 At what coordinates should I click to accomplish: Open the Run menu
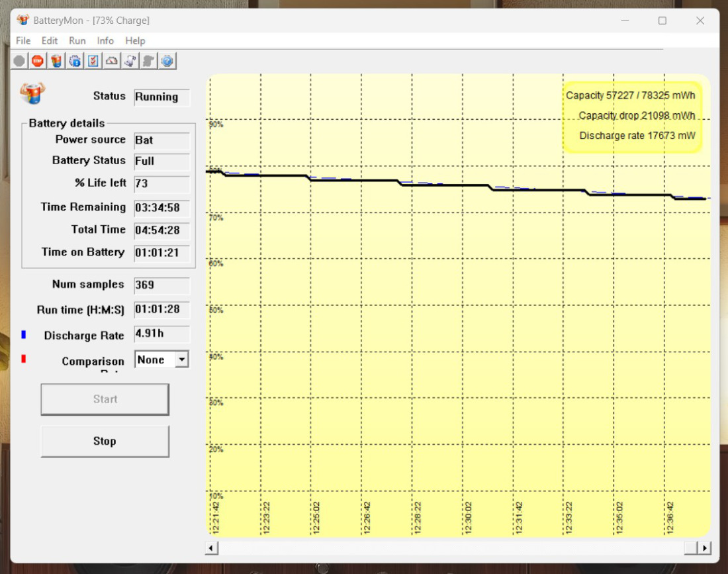[77, 41]
